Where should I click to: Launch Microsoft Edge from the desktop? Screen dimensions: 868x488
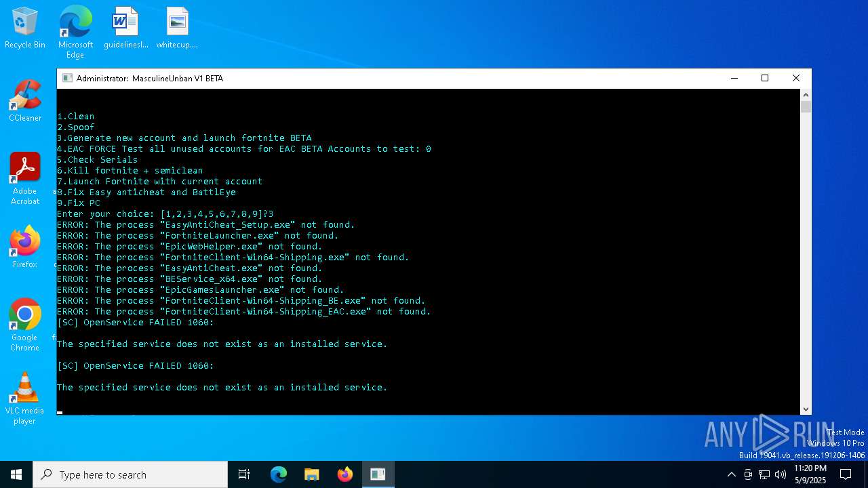pyautogui.click(x=75, y=32)
